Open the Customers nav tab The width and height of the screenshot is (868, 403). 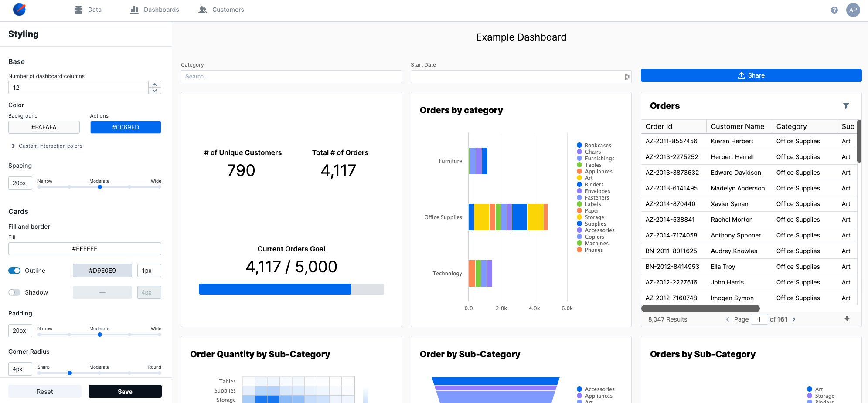click(221, 10)
